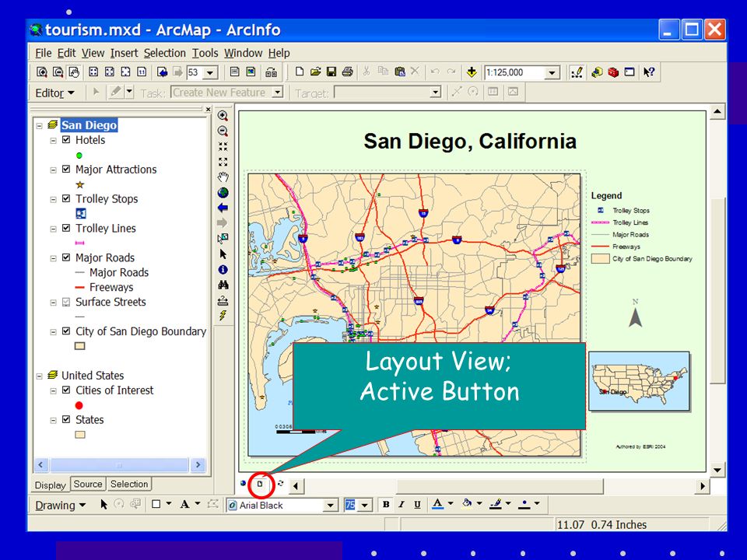Open a map file via folder icon
This screenshot has height=560, width=747.
point(315,72)
